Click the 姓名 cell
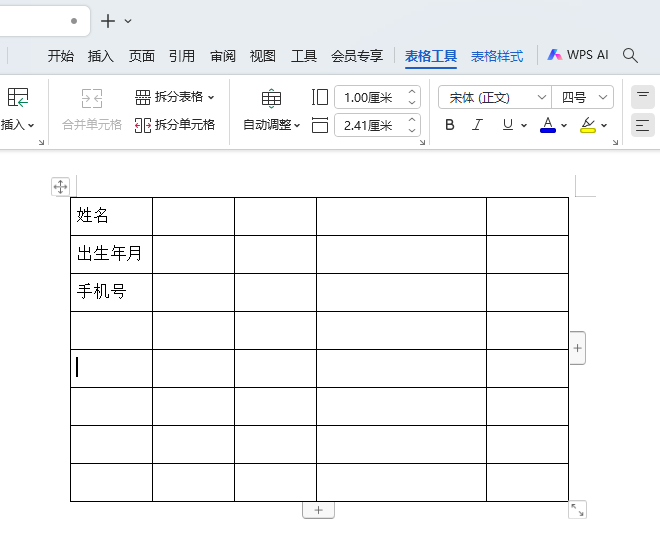660x557 pixels. [112, 216]
